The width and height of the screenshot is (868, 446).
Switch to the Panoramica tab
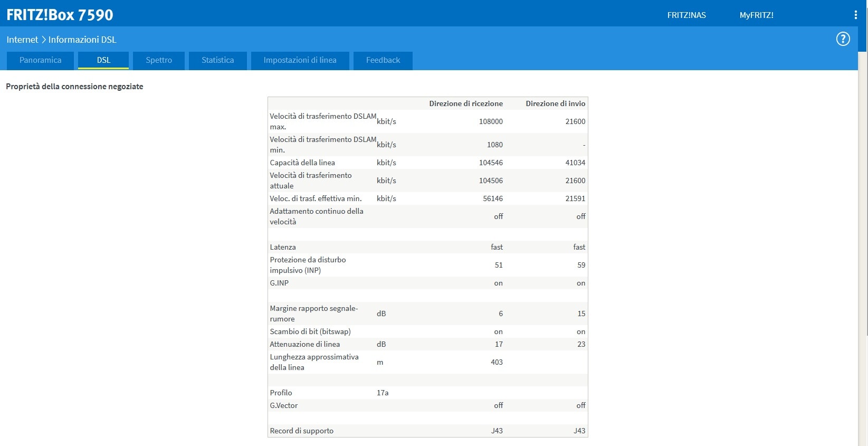coord(40,60)
